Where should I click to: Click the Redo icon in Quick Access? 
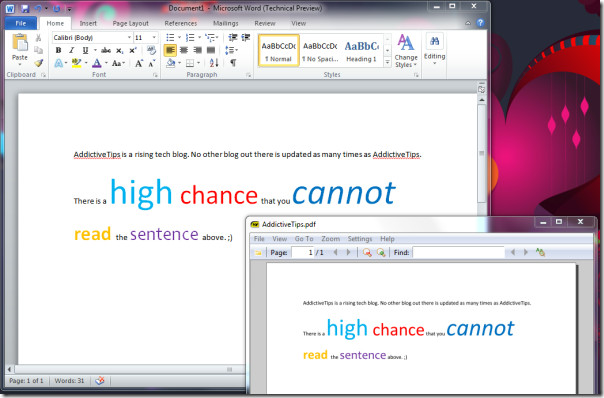click(57, 8)
